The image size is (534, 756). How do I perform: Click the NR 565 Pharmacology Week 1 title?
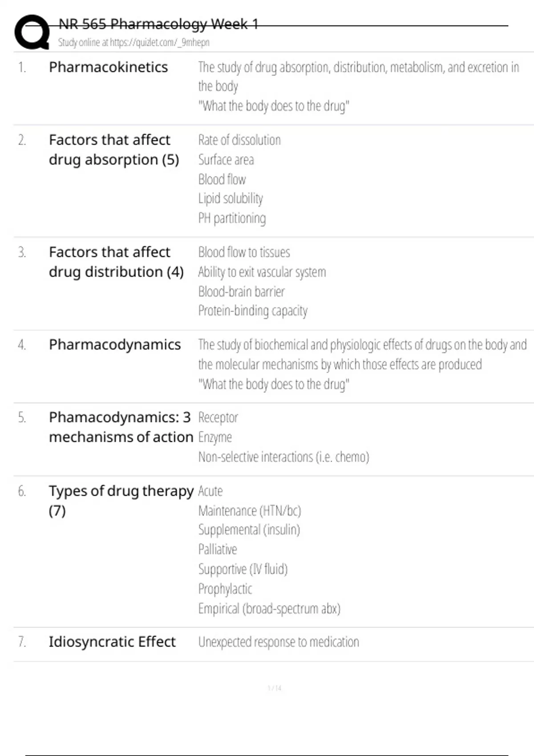click(158, 24)
